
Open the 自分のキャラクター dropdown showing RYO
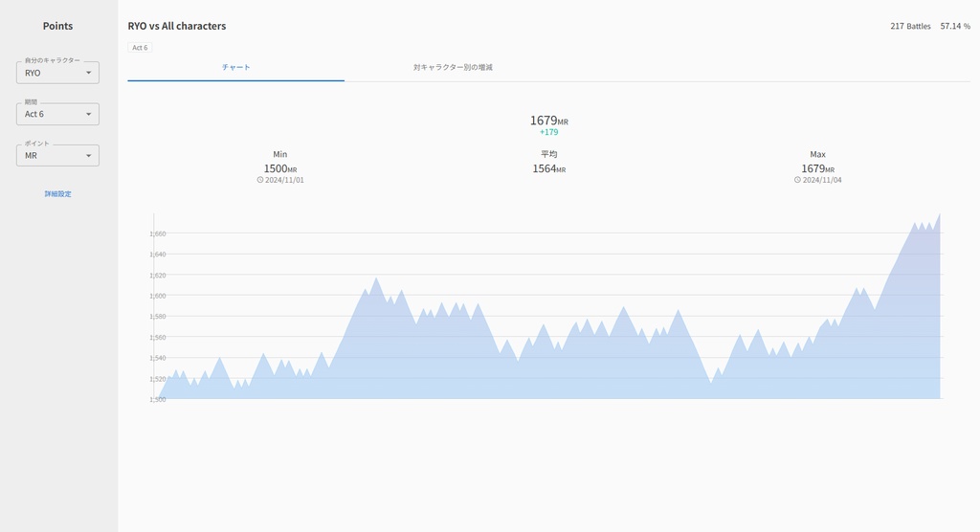coord(57,73)
